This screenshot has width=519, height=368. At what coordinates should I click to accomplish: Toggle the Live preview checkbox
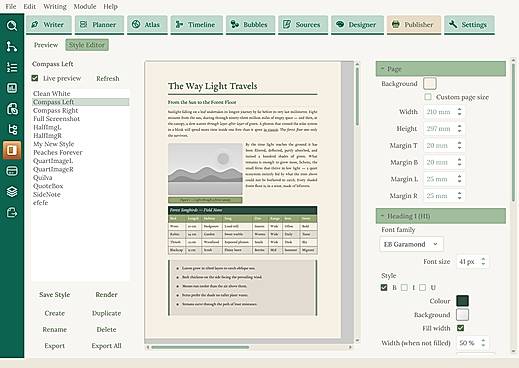(35, 78)
